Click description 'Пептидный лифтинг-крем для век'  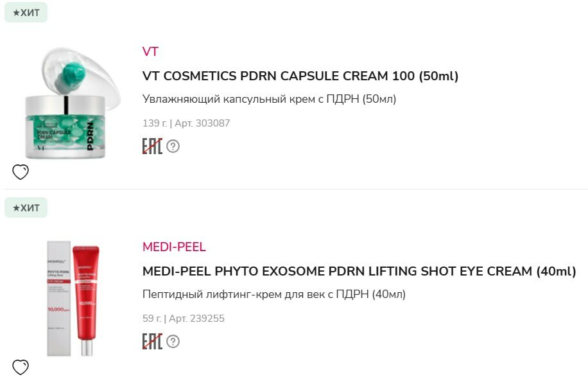(273, 295)
